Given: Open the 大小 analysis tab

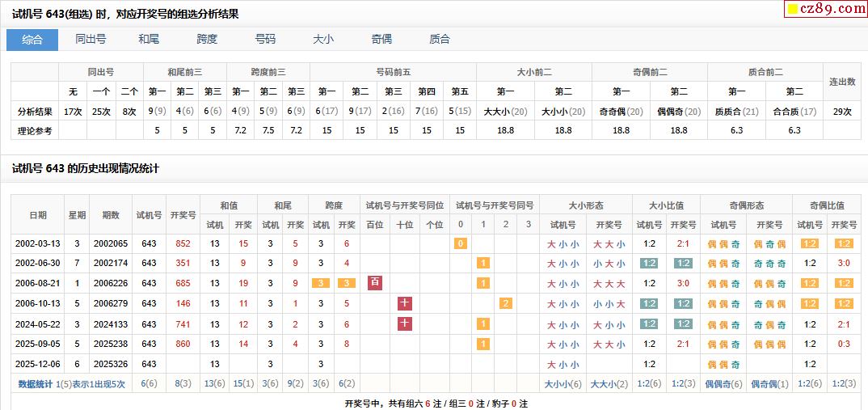Looking at the screenshot, I should tap(323, 39).
